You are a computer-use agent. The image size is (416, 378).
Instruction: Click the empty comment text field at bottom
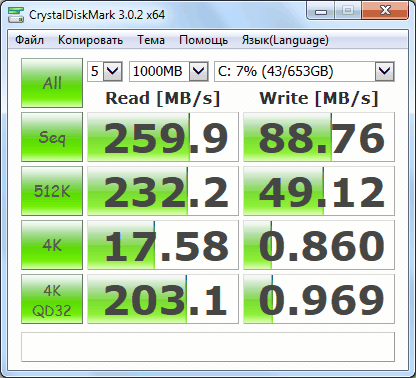coord(208,347)
